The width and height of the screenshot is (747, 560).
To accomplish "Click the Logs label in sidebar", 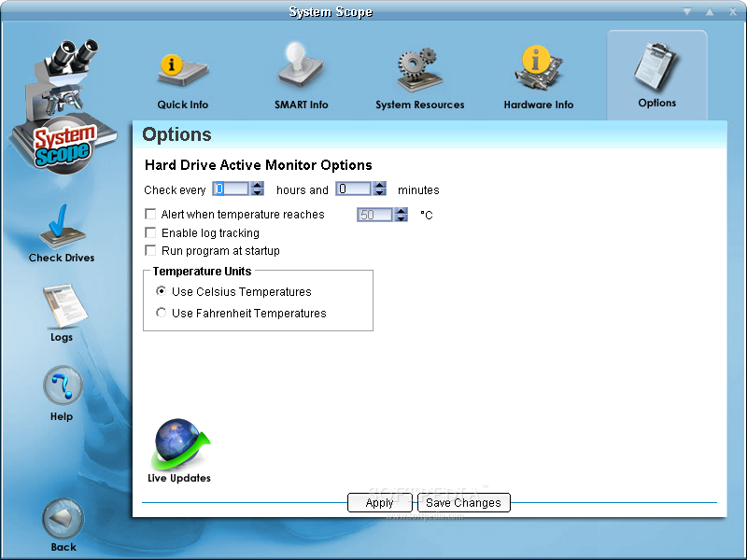I will (62, 337).
